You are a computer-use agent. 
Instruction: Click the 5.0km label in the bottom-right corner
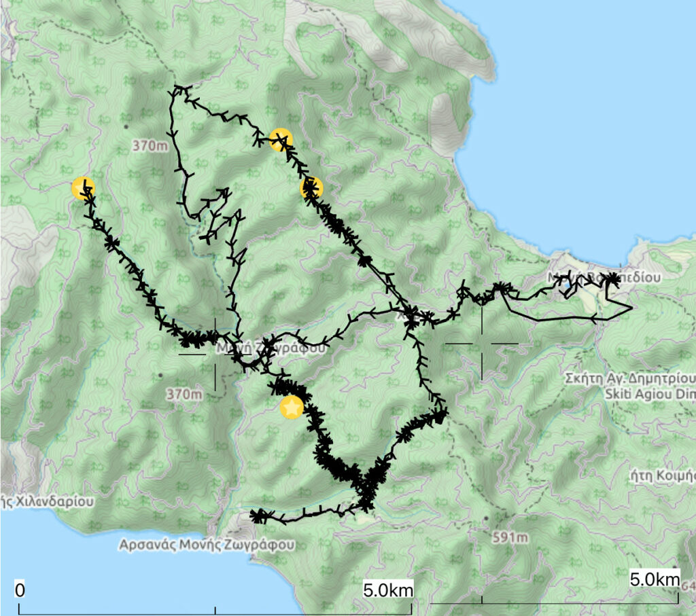tap(655, 579)
